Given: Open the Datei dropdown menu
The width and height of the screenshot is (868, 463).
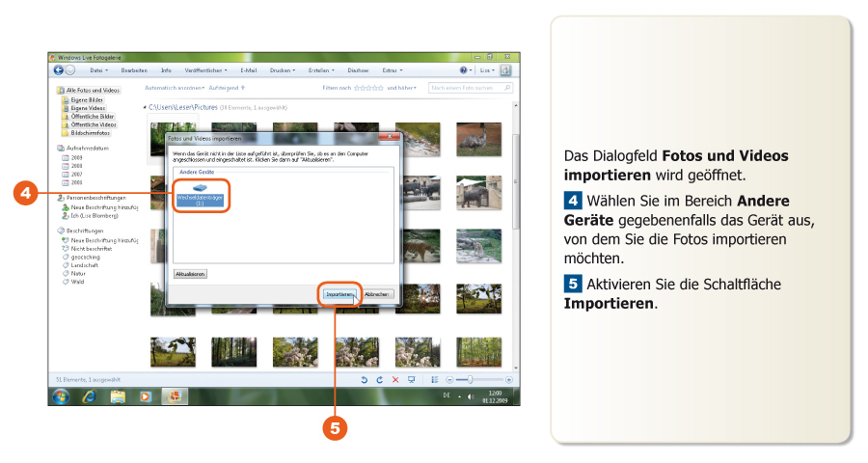Looking at the screenshot, I should click(x=98, y=70).
